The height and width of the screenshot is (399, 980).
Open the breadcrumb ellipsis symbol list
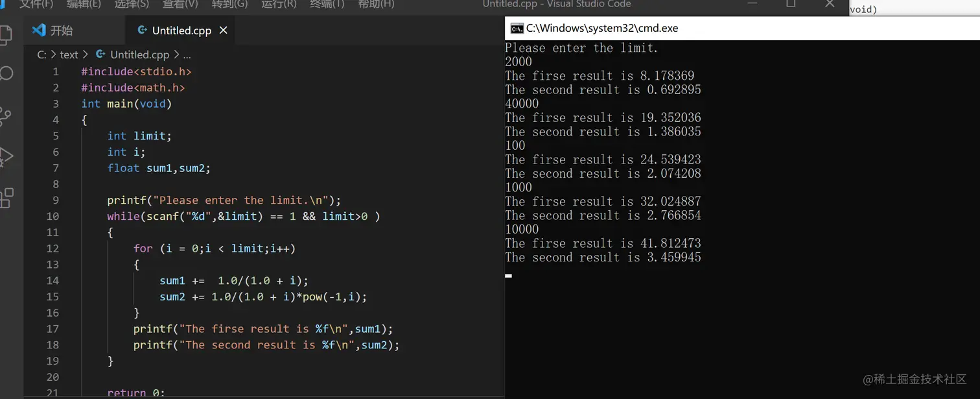tap(187, 56)
